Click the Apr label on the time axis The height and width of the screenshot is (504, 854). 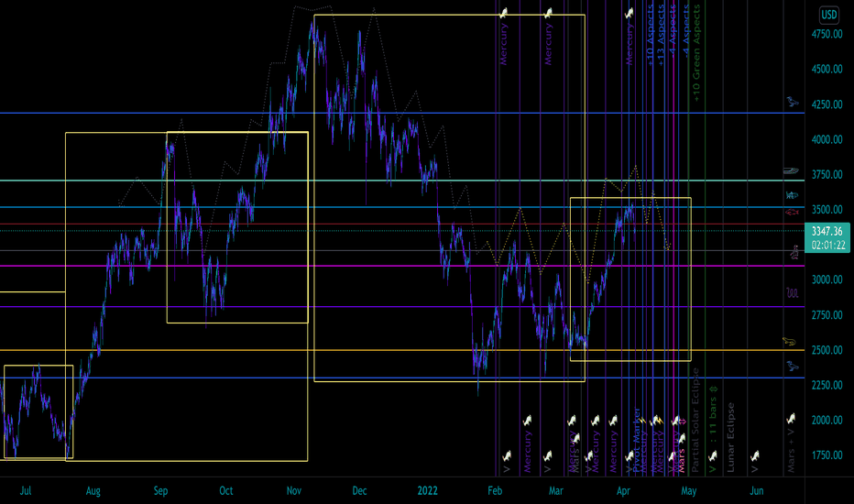tap(624, 491)
